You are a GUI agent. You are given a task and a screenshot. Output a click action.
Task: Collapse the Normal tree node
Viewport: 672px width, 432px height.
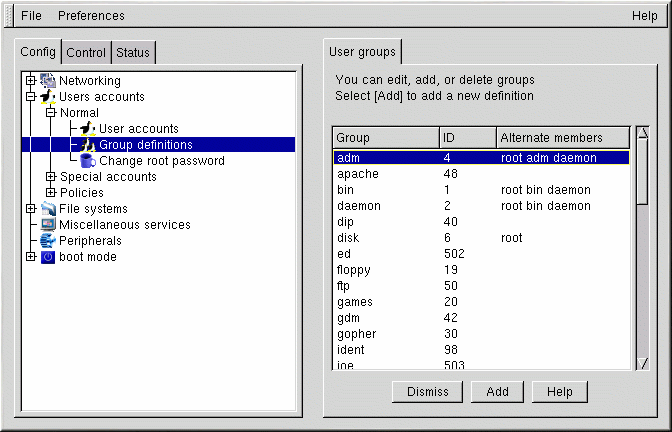(51, 113)
